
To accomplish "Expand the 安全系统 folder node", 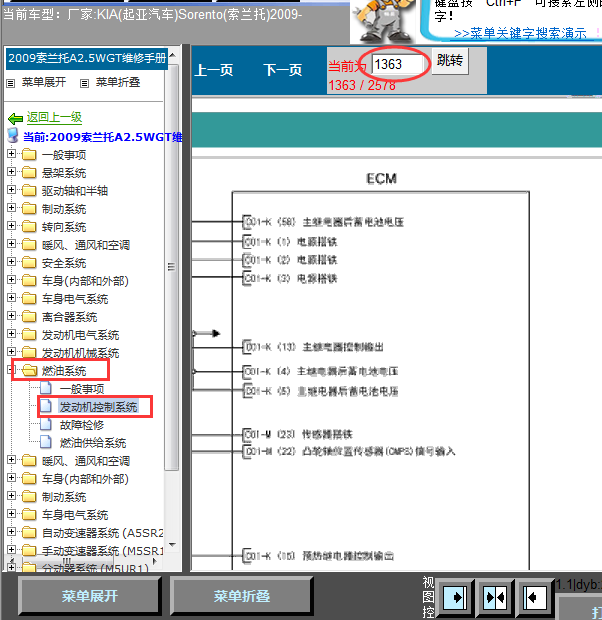I will pyautogui.click(x=11, y=262).
